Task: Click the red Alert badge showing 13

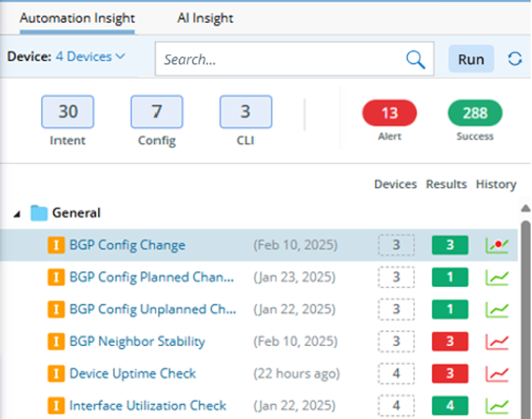Action: [x=390, y=113]
